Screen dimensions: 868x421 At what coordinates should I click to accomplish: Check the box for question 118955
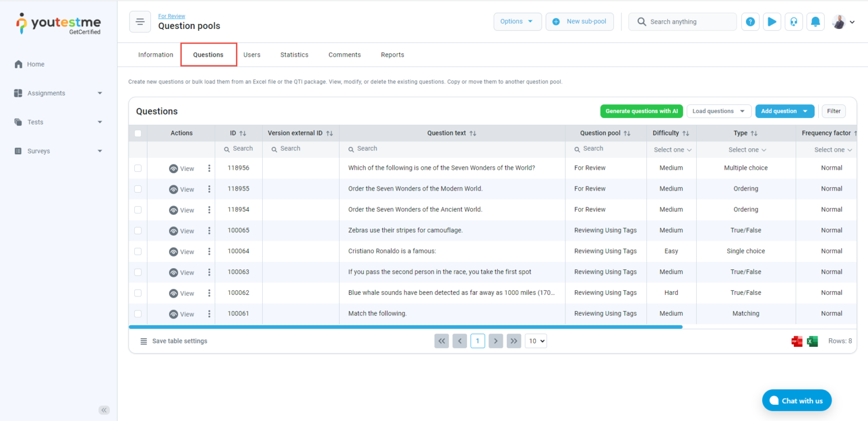tap(138, 189)
